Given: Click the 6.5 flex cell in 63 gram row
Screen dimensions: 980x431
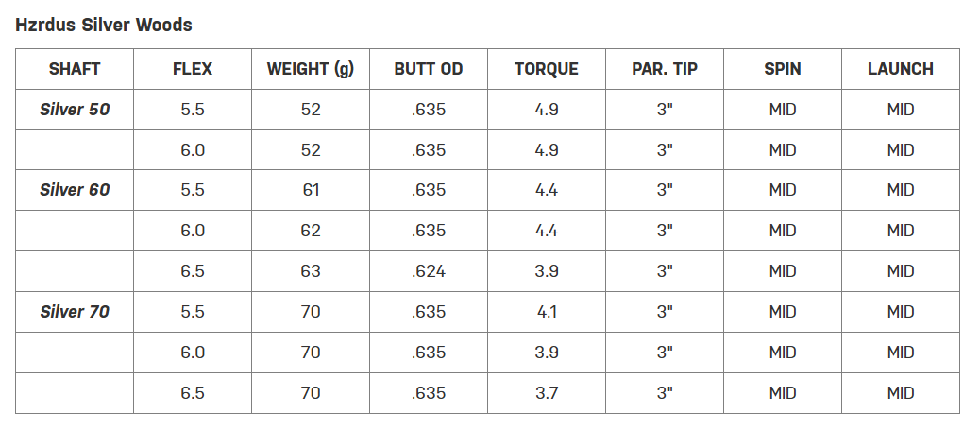Looking at the screenshot, I should click(x=193, y=271).
